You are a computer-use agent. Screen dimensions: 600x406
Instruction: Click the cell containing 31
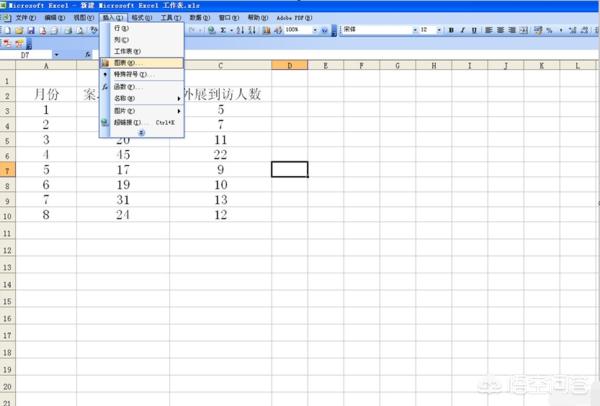point(123,200)
